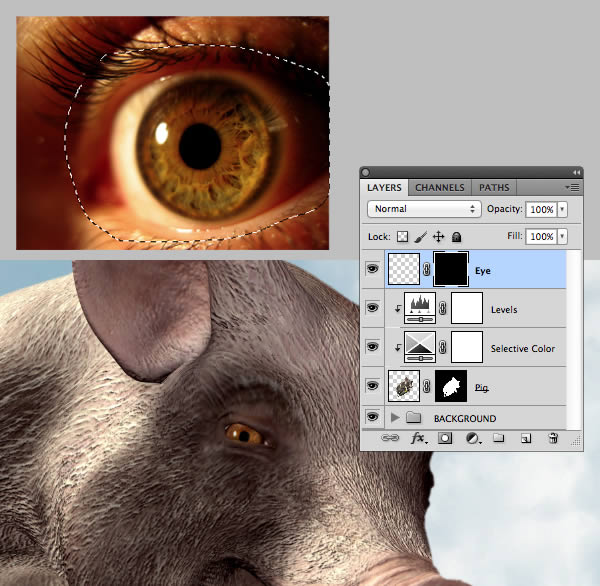Click the lock all padlock icon
The height and width of the screenshot is (586, 600).
[x=456, y=237]
